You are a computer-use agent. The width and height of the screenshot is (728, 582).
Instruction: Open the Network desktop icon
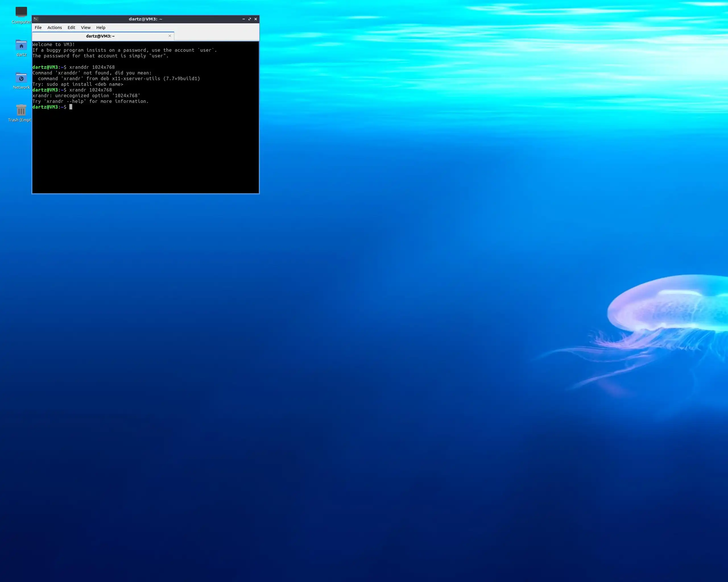pos(21,78)
